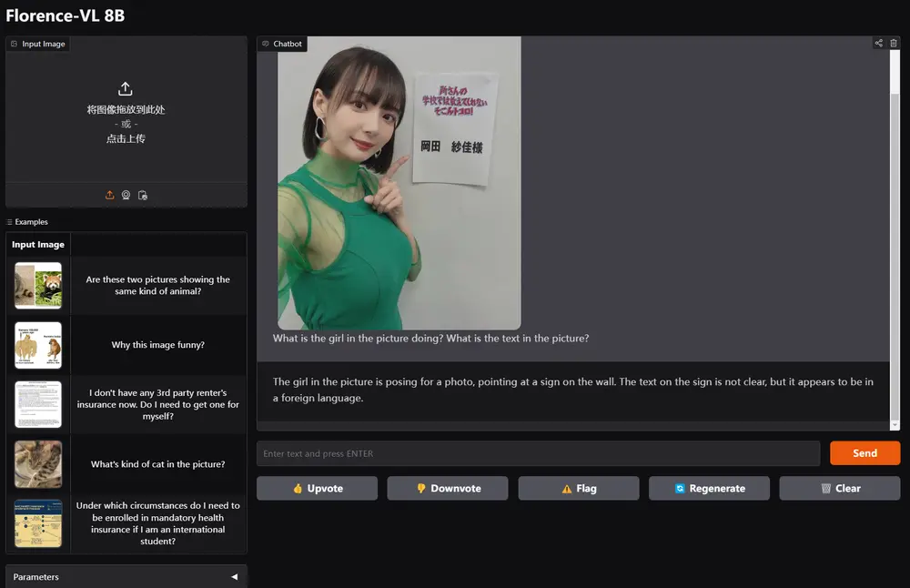Screen dimensions: 910x588
Task: Select the cat example thumbnail
Action: click(38, 464)
